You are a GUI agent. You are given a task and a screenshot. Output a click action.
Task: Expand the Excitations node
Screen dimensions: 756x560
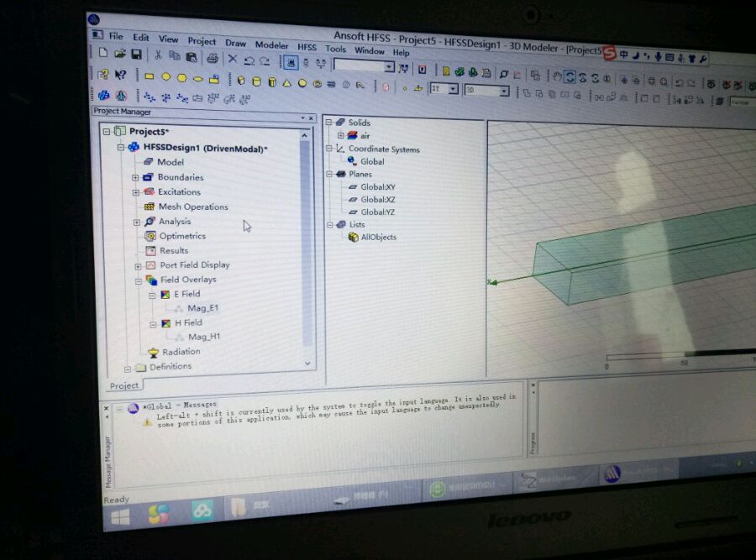tap(136, 192)
